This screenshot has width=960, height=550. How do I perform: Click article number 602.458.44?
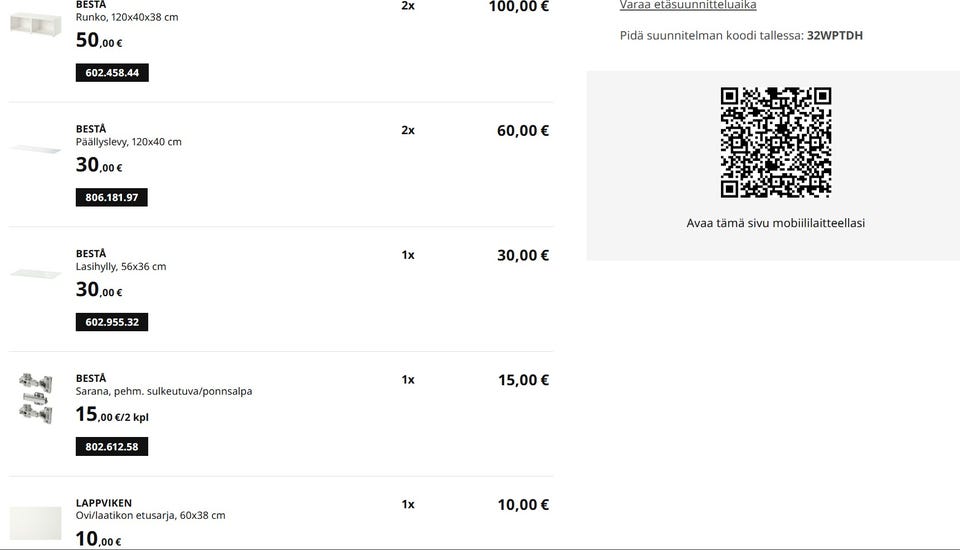click(112, 73)
